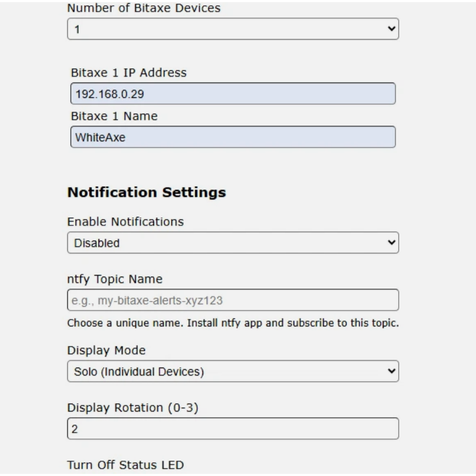Click the Enable Notifications label
The height and width of the screenshot is (476, 476).
[x=125, y=222]
